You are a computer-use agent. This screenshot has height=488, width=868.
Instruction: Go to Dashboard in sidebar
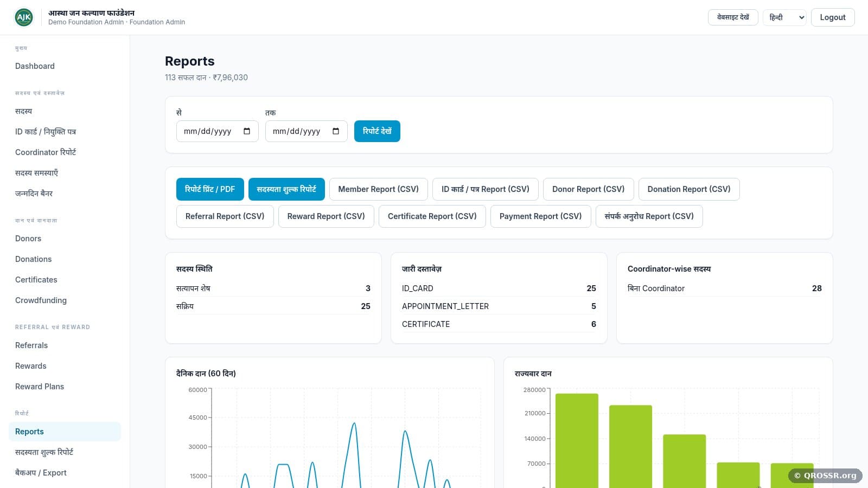pyautogui.click(x=65, y=66)
